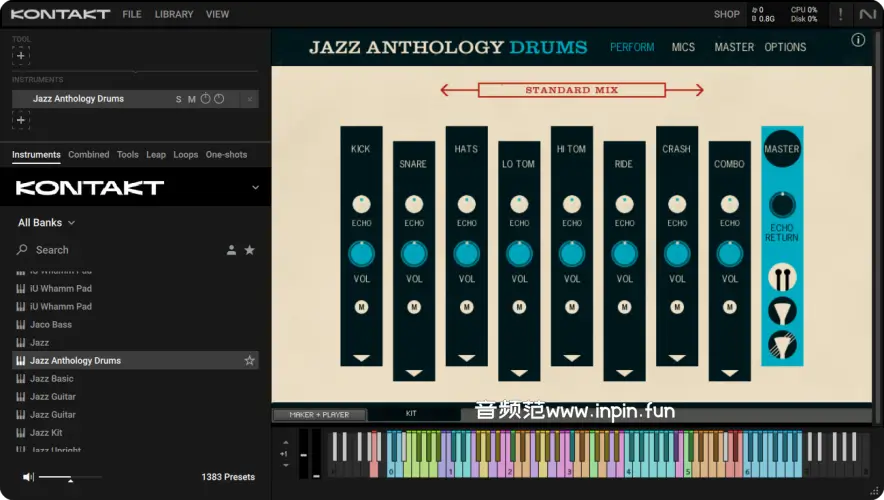Screen dimensions: 884x500
Task: Click previous mix left arrow
Action: point(457,90)
